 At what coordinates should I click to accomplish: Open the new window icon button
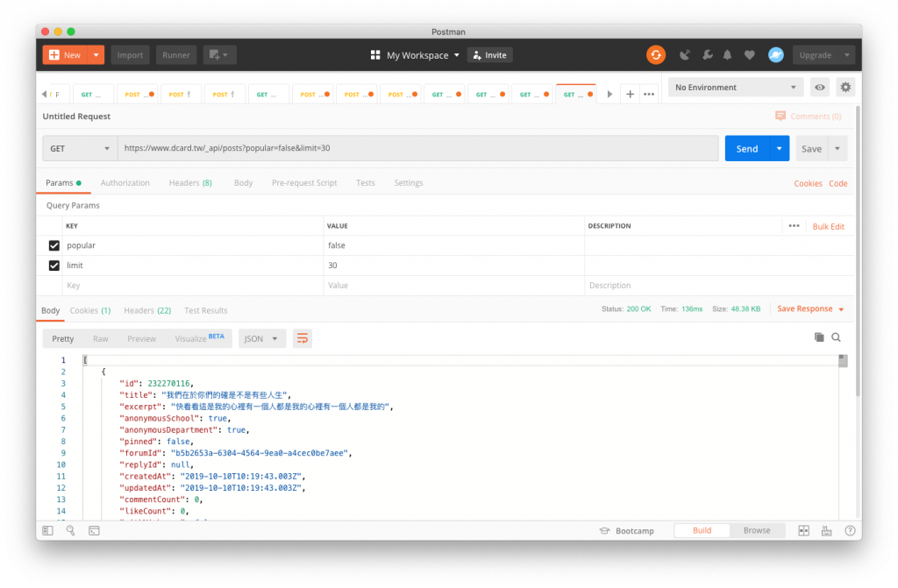[219, 55]
